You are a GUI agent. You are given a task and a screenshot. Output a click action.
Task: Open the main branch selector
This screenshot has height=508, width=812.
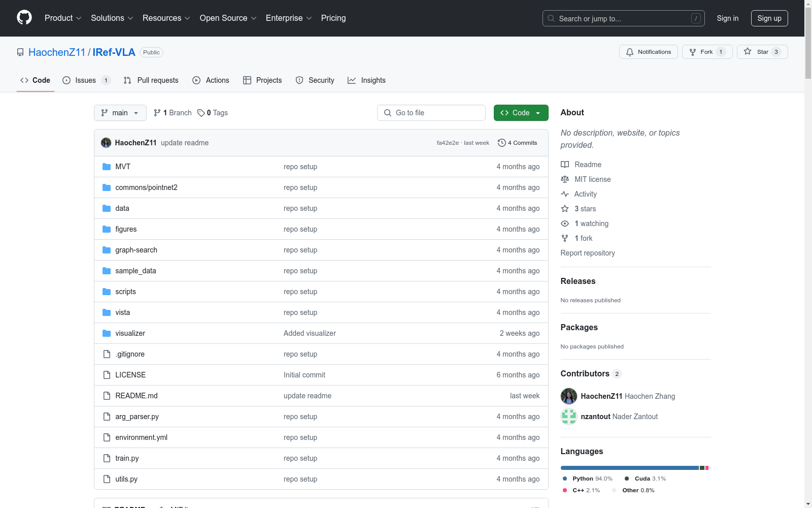point(120,113)
